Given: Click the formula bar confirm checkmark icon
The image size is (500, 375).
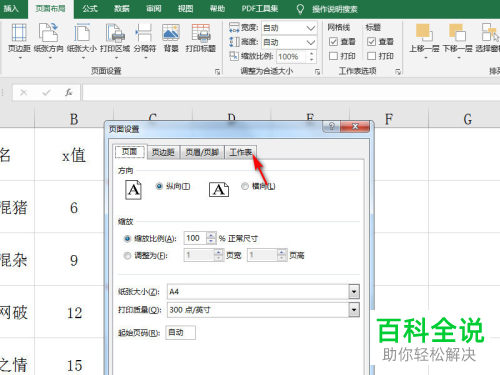Looking at the screenshot, I should pos(46,92).
